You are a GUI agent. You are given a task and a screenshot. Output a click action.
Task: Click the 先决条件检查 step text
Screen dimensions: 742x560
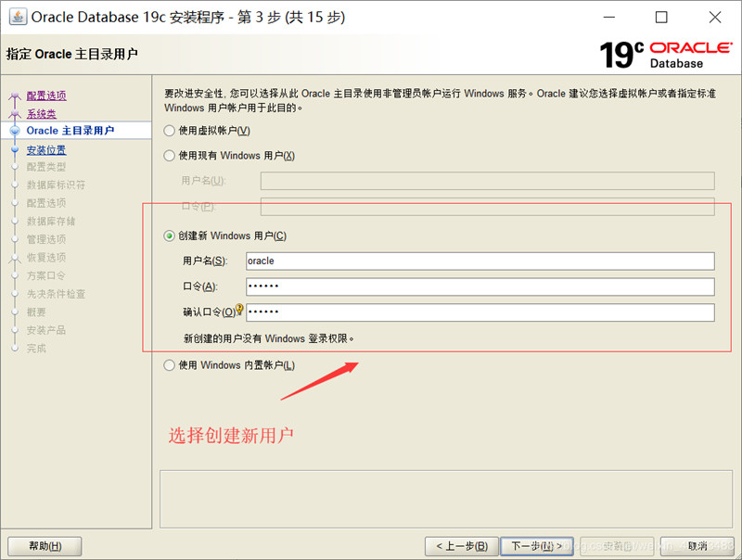click(56, 294)
